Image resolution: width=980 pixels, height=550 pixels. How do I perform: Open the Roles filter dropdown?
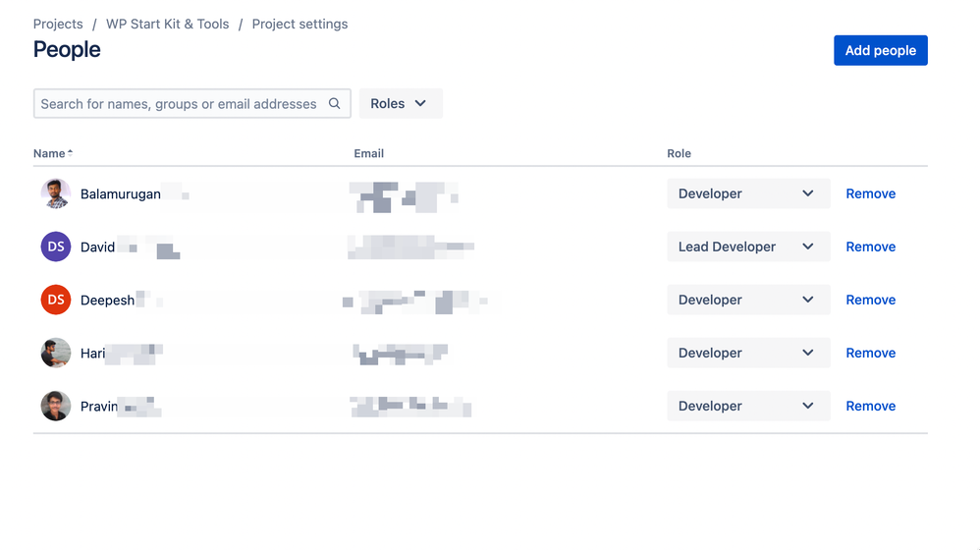401,104
